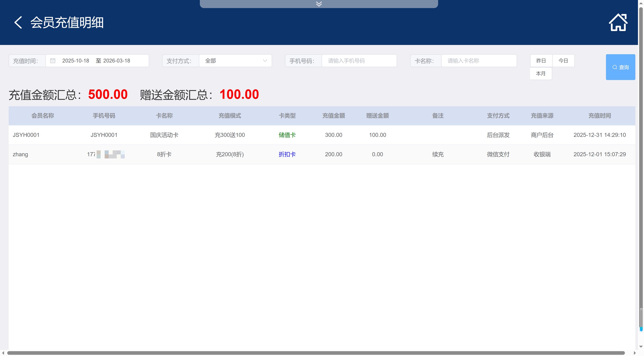644x356 pixels.
Task: Expand the top double-chevron pull-down
Action: pyautogui.click(x=319, y=4)
